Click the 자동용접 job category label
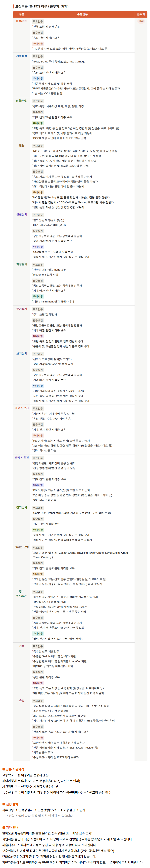The image size is (150, 868). click(x=22, y=56)
